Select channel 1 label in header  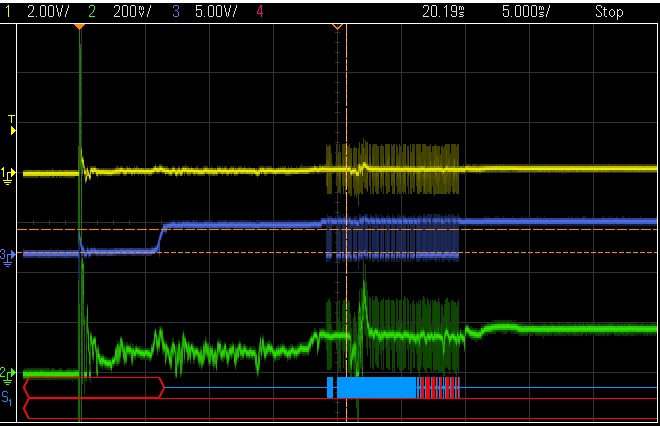(x=8, y=11)
